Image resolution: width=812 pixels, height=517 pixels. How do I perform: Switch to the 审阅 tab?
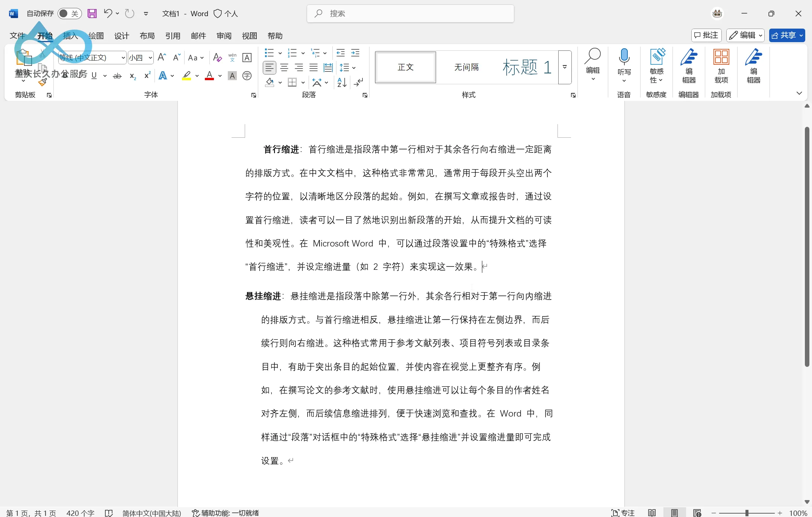[x=224, y=36]
